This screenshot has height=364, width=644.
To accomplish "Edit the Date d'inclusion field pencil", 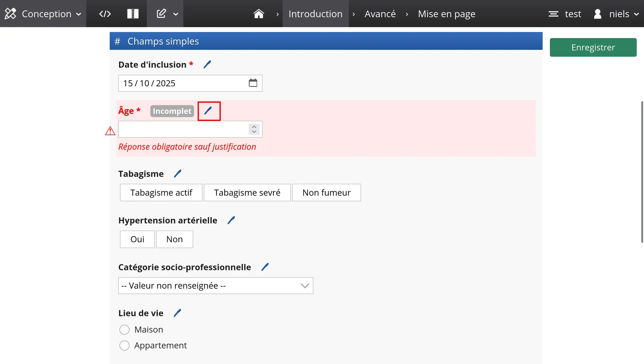I will pyautogui.click(x=207, y=65).
